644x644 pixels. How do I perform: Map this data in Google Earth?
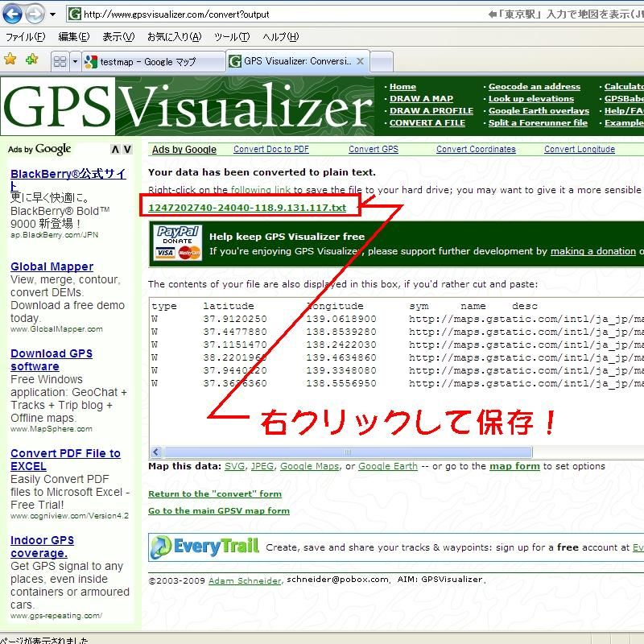click(388, 466)
